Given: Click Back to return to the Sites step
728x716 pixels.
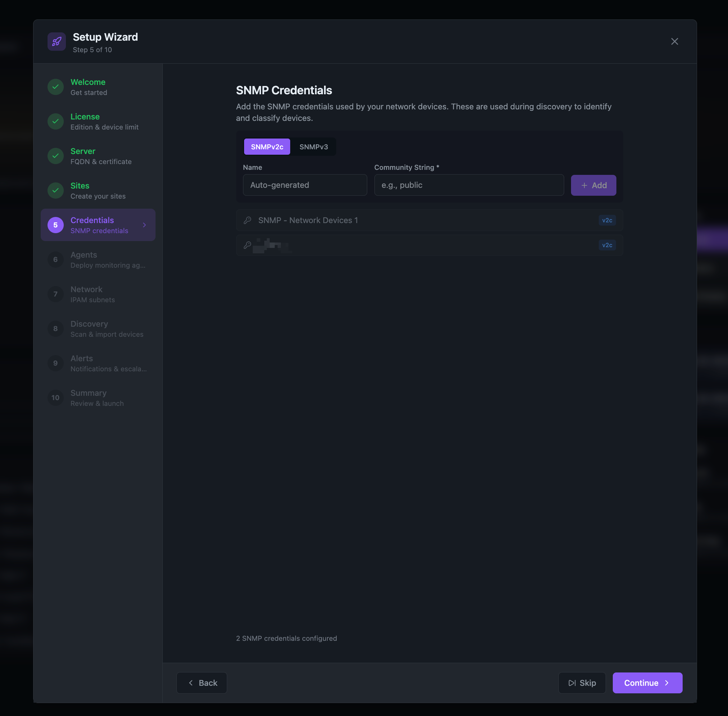Looking at the screenshot, I should (202, 683).
